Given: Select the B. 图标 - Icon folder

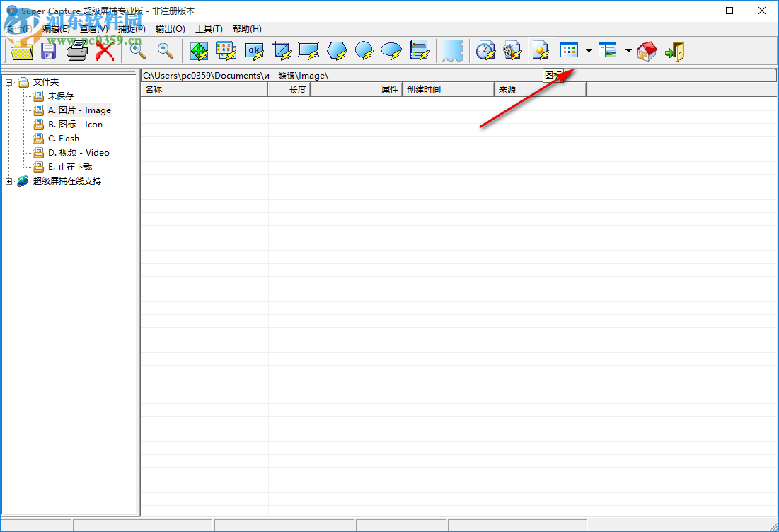Looking at the screenshot, I should 76,125.
